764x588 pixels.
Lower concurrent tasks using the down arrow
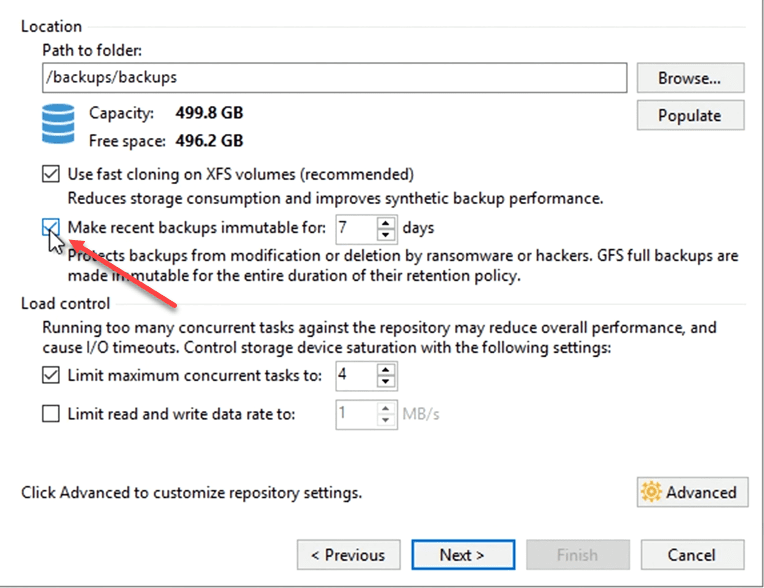pos(387,382)
